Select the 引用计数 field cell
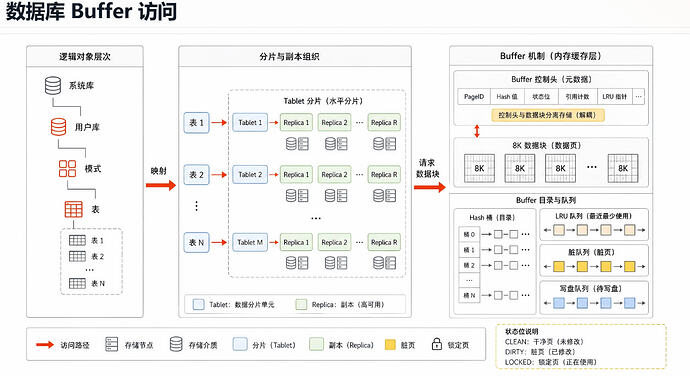Image resolution: width=690 pixels, height=376 pixels. pyautogui.click(x=577, y=96)
